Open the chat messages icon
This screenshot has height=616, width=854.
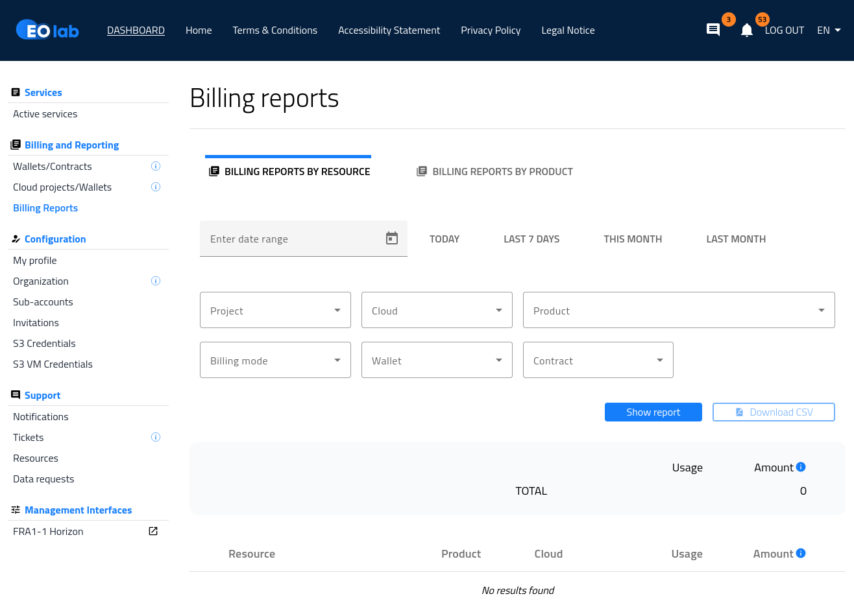pos(713,30)
